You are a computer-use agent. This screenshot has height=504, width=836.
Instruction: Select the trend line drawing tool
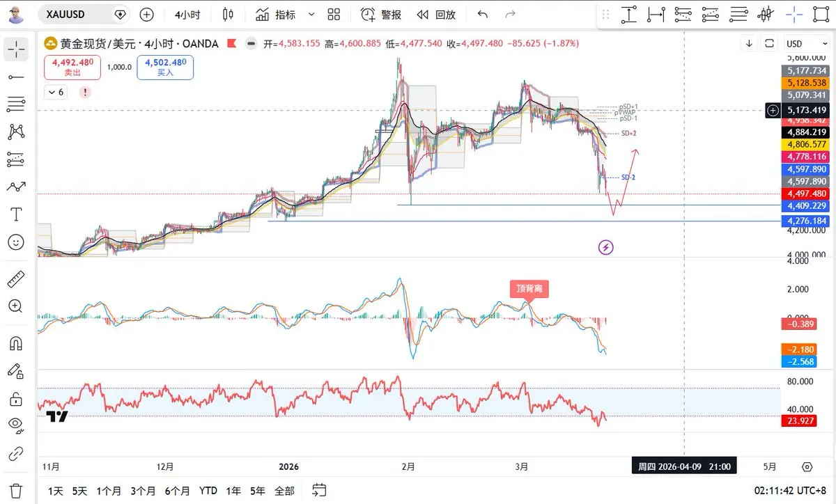tap(17, 77)
